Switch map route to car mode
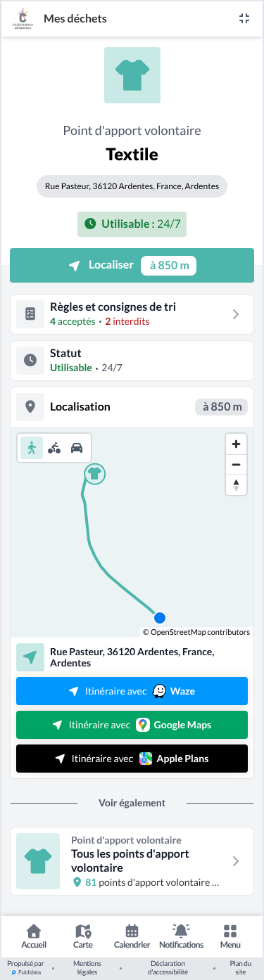Viewport: 264px width, 980px height. point(77,448)
